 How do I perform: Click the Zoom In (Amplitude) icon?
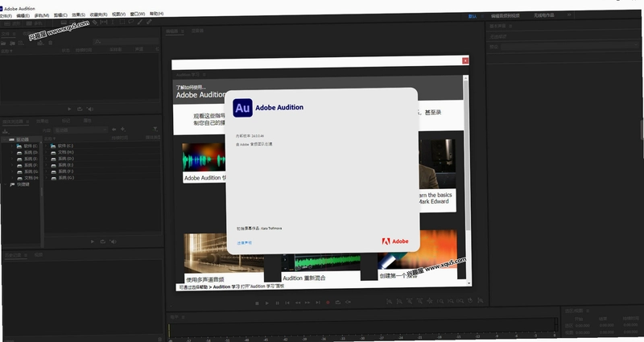pos(389,301)
